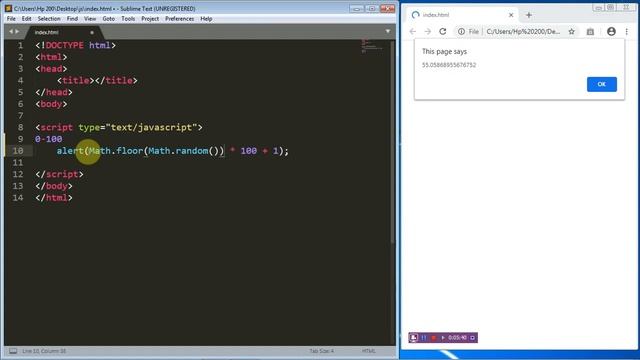This screenshot has height=360, width=640.
Task: Stop the recording with red button
Action: tap(433, 338)
